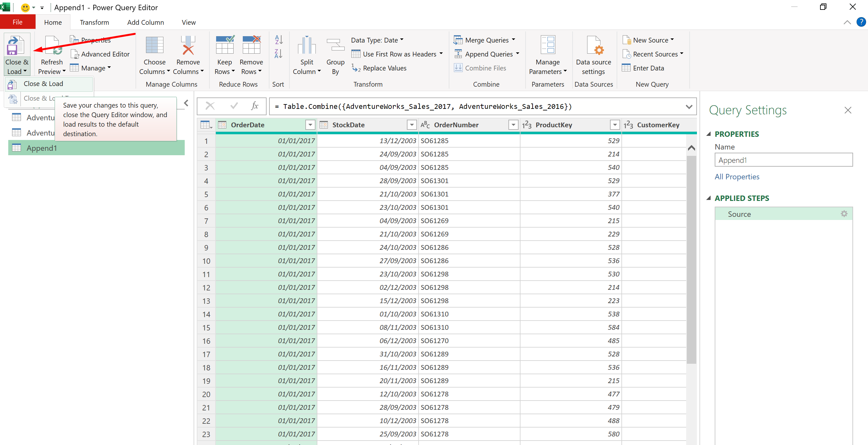Switch to the Transform tab

[94, 22]
